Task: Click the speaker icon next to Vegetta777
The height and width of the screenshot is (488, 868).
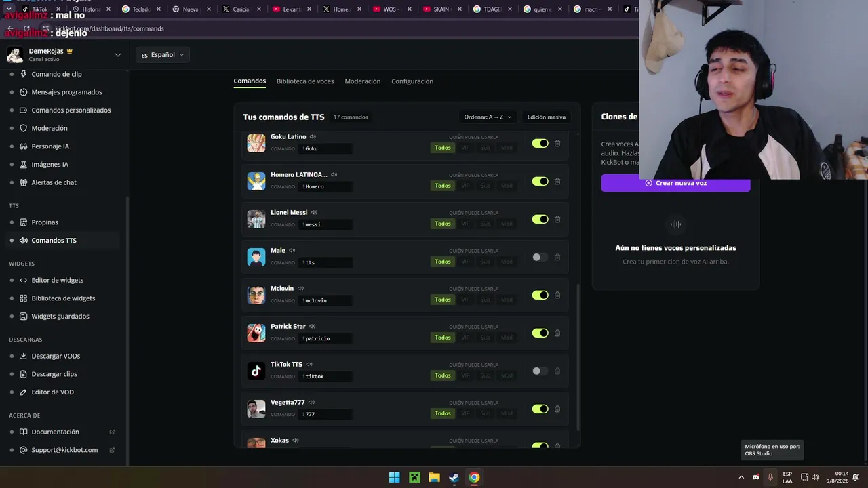Action: tap(312, 403)
